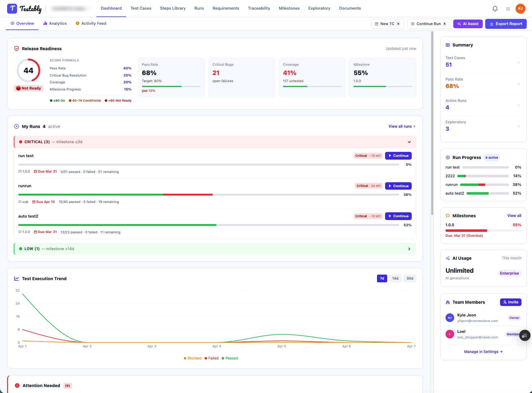The height and width of the screenshot is (393, 532).
Task: Click the Export Report button
Action: point(506,24)
